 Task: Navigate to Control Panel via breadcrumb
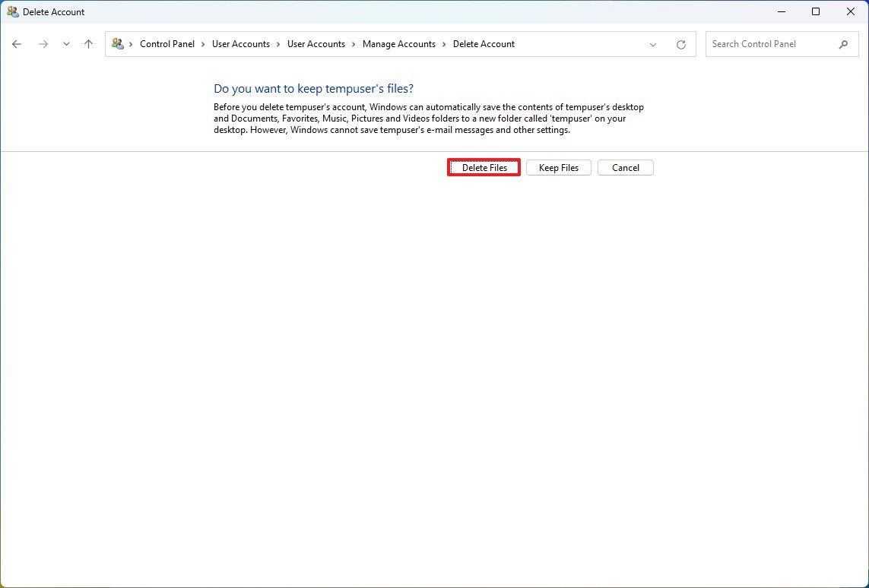(167, 44)
